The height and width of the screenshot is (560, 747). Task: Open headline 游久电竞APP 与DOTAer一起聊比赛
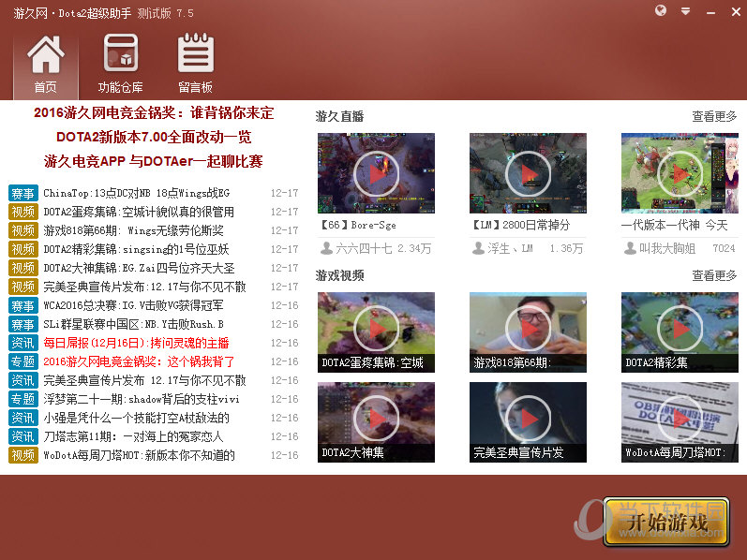[154, 161]
